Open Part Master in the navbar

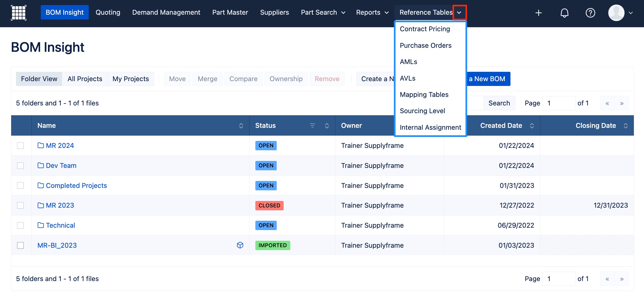(230, 12)
